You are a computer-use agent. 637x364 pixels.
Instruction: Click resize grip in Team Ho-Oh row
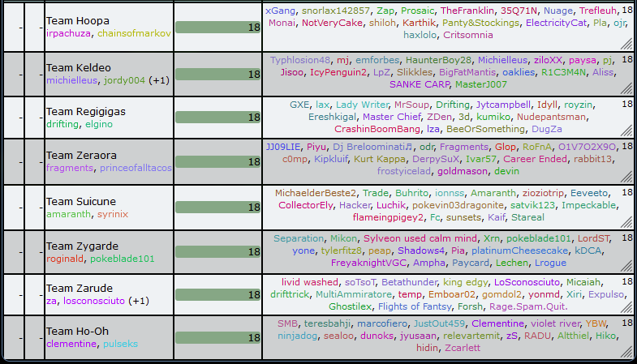627,353
